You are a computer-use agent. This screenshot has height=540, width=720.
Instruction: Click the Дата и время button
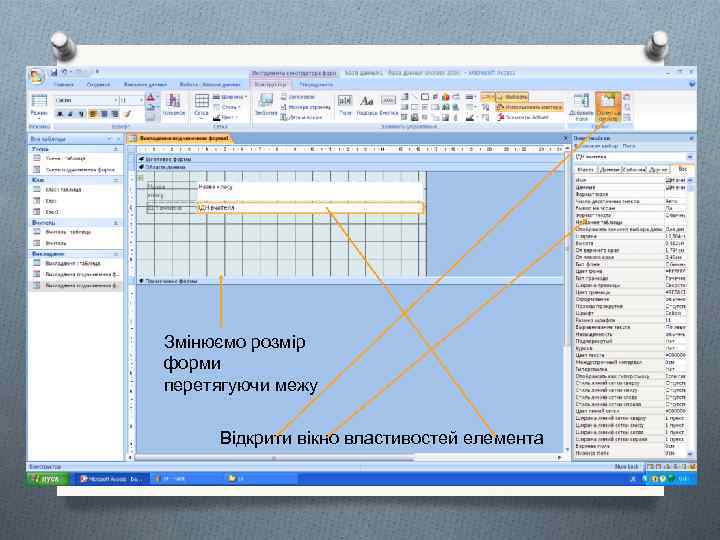(x=301, y=118)
